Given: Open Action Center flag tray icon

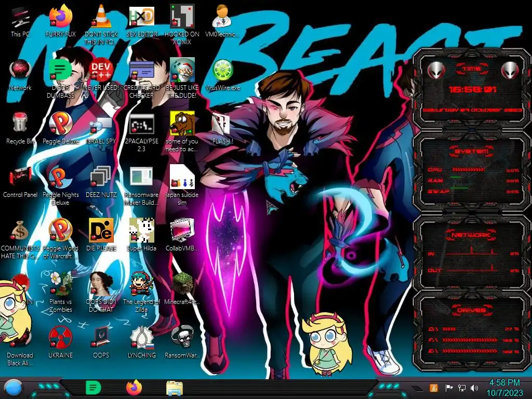Looking at the screenshot, I should click(x=449, y=388).
